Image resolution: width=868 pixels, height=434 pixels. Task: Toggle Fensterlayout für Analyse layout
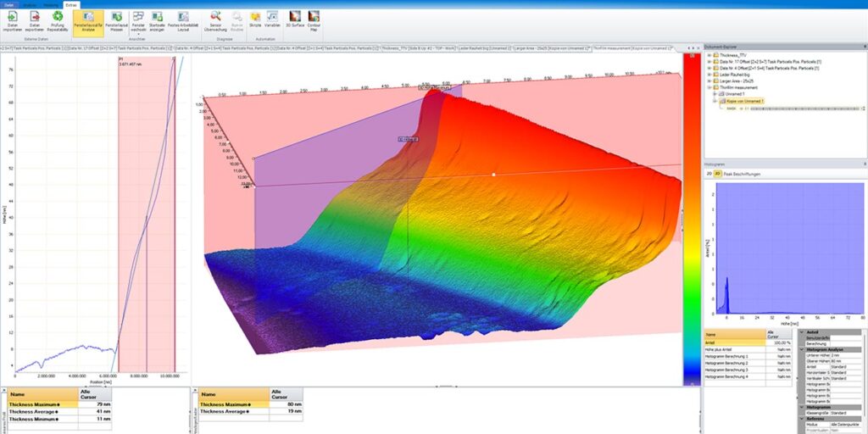pyautogui.click(x=88, y=23)
